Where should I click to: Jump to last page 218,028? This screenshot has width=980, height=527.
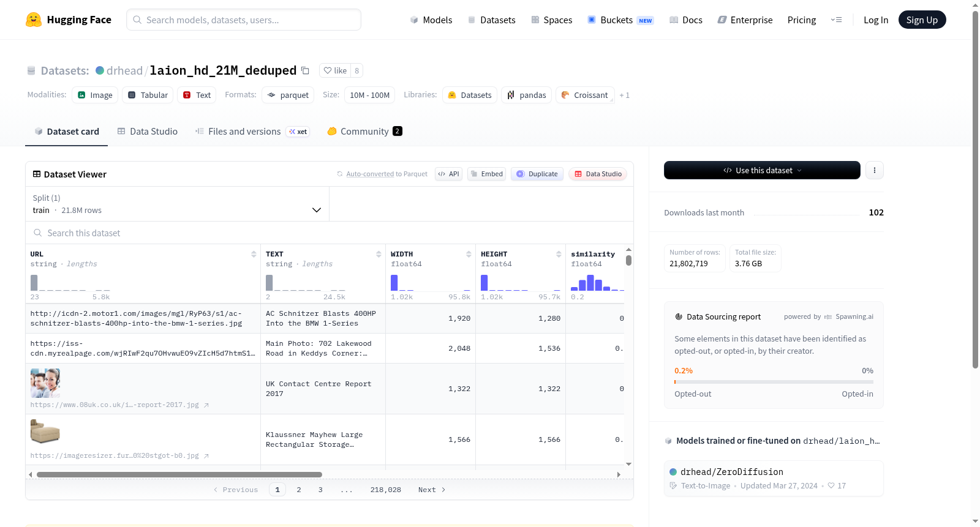pyautogui.click(x=386, y=490)
